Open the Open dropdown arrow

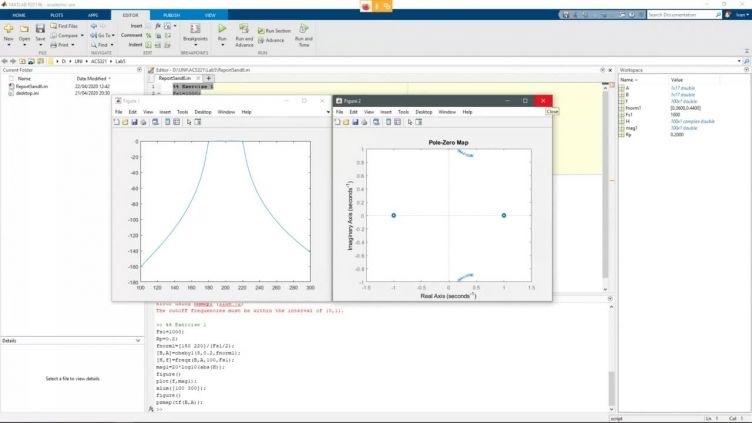(24, 45)
